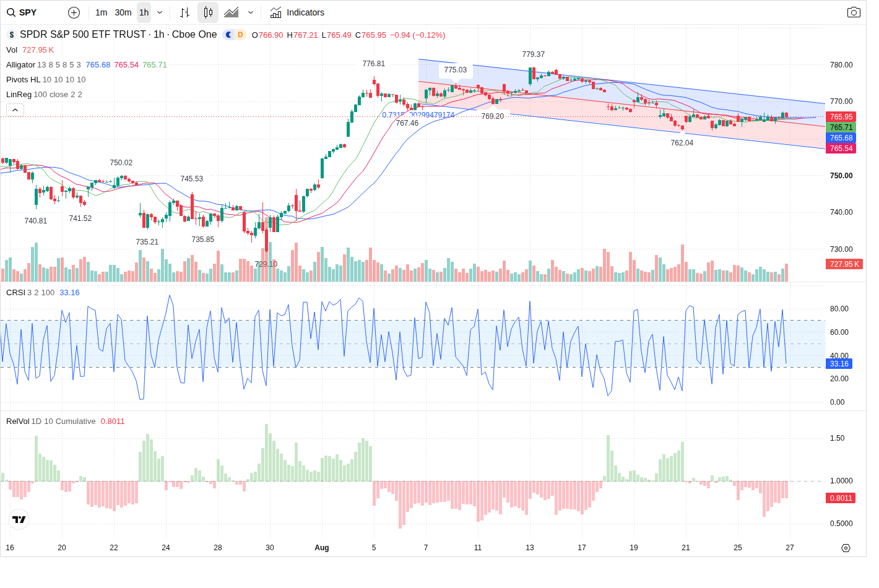Image resolution: width=879 pixels, height=588 pixels.
Task: Click the 745.53 pivot label
Action: pos(192,179)
